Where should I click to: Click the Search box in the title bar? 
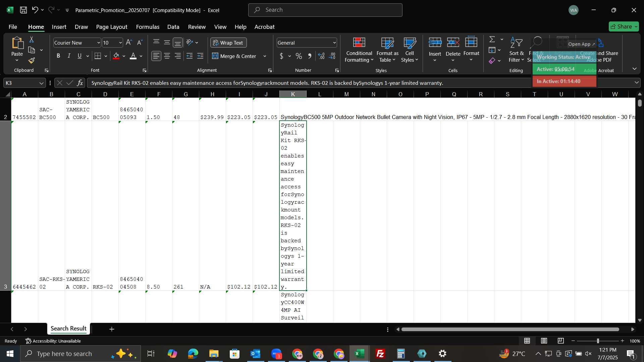click(x=325, y=10)
